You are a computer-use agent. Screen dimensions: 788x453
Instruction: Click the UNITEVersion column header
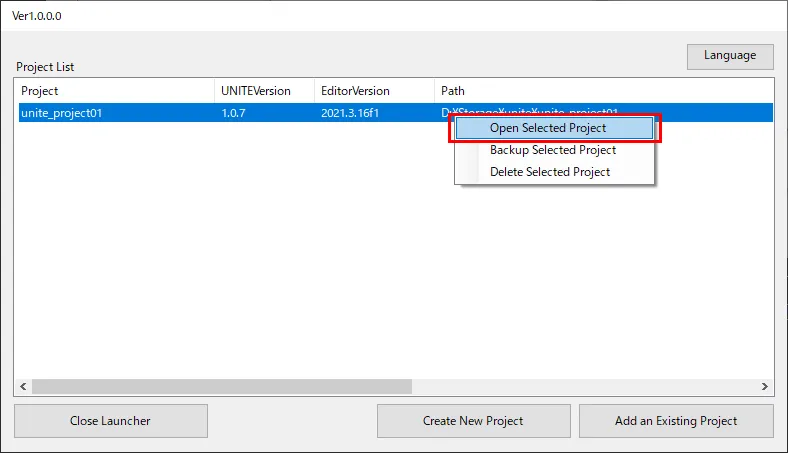[x=264, y=91]
